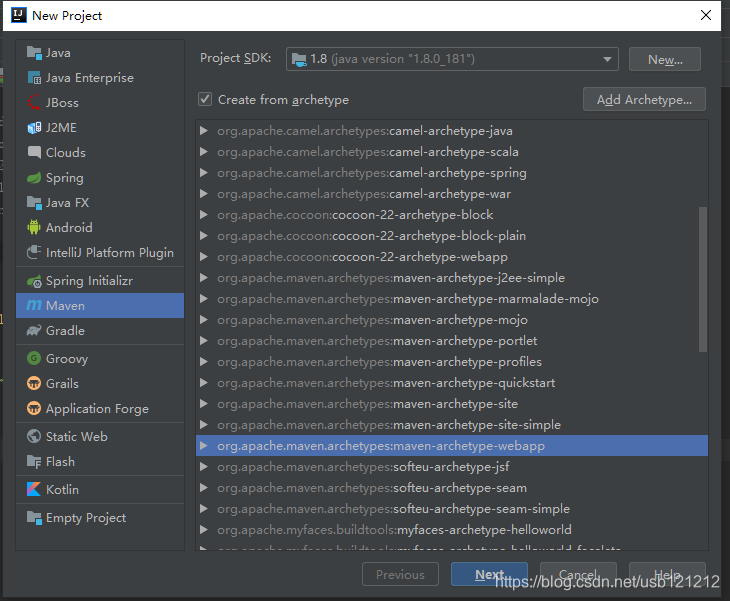Select camel-archetype-war row
Image resolution: width=730 pixels, height=601 pixels.
pyautogui.click(x=452, y=194)
